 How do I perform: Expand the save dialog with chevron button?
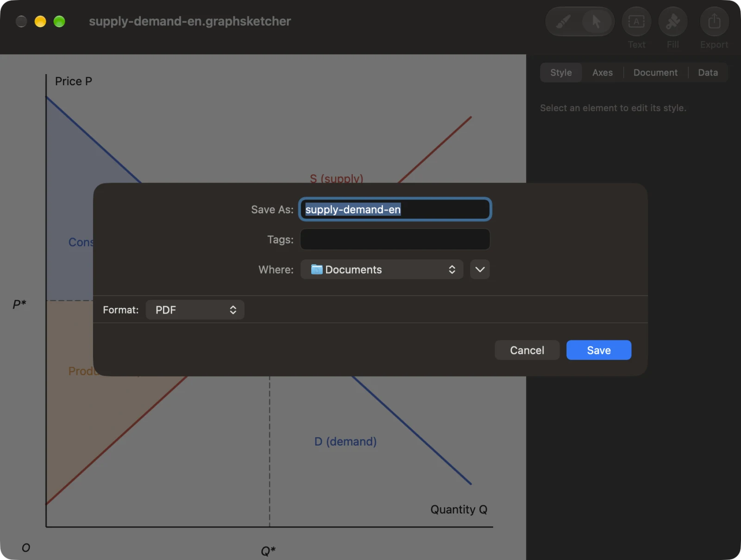(480, 270)
